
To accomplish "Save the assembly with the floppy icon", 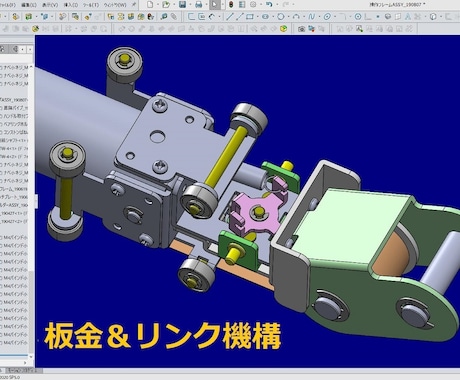I will tap(182, 5).
